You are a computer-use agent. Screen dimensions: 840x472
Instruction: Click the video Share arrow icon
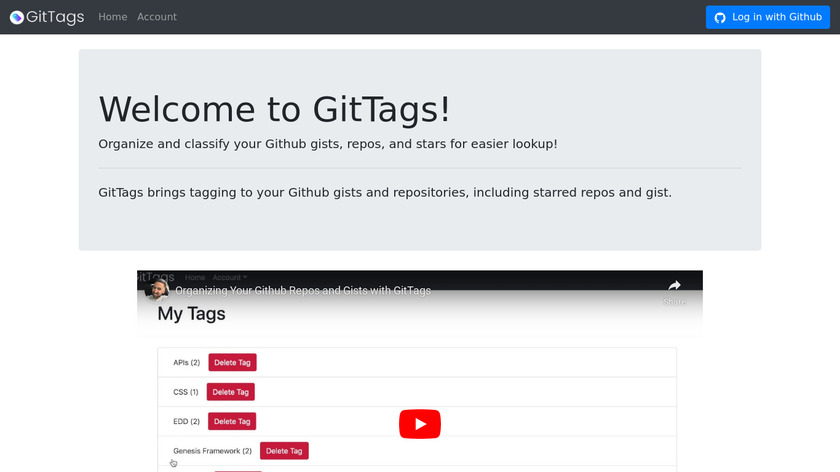click(674, 286)
